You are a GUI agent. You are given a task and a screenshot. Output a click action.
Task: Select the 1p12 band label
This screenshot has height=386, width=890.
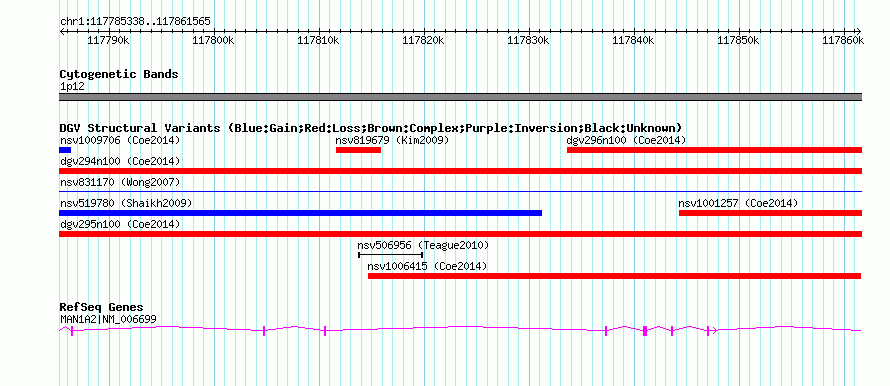pos(72,87)
